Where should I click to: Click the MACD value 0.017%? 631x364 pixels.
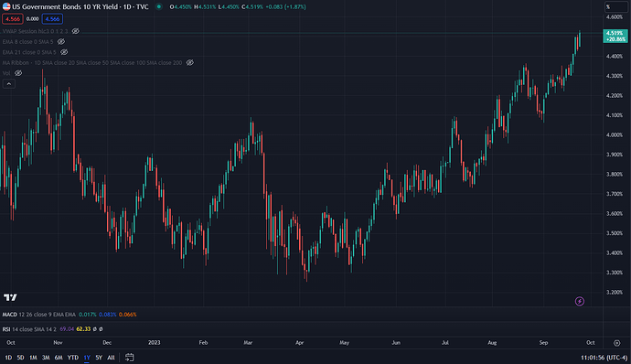click(88, 315)
